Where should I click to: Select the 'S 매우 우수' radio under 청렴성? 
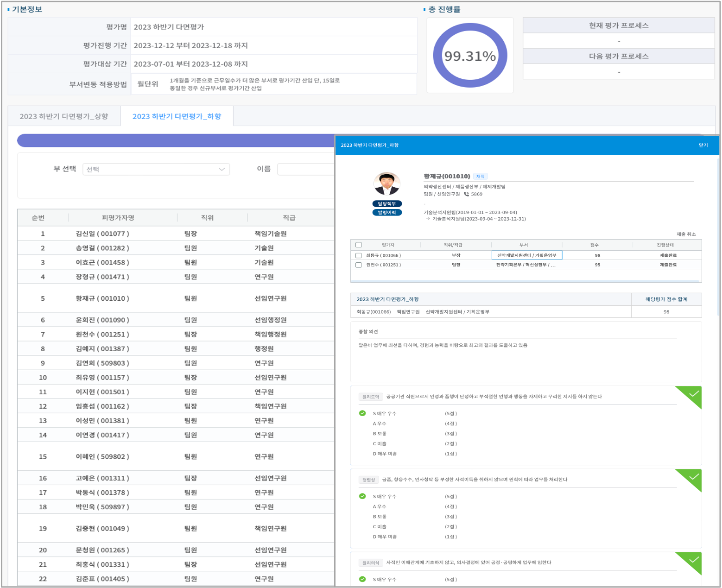point(362,496)
